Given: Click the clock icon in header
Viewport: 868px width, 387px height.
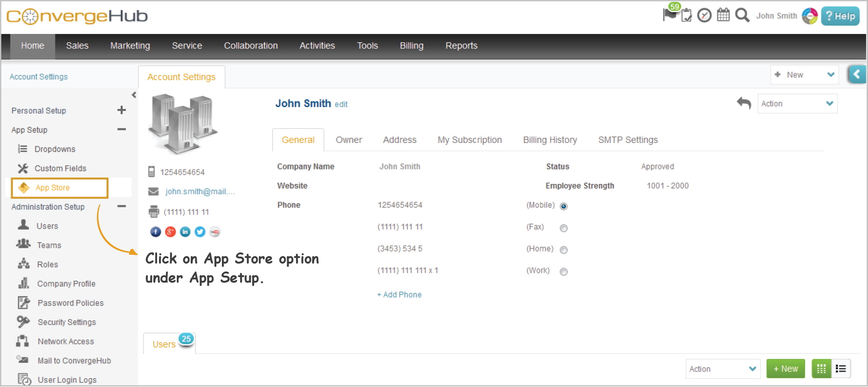Looking at the screenshot, I should 704,15.
